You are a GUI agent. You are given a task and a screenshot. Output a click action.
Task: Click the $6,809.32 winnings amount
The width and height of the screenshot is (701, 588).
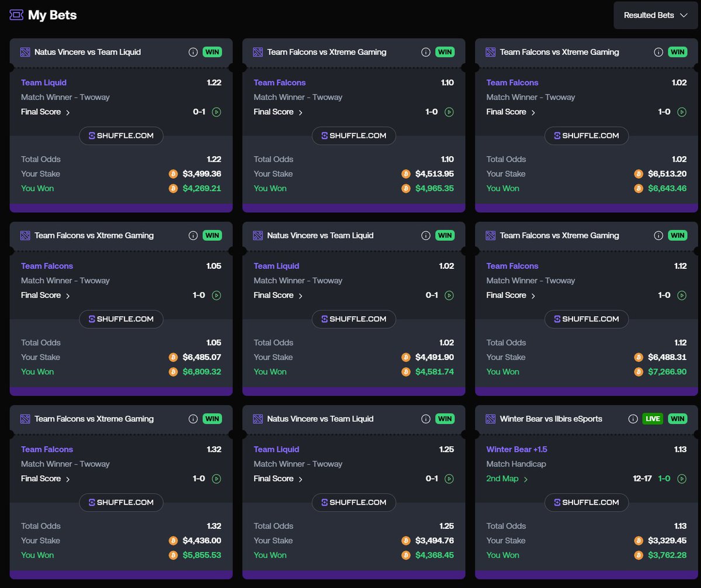[202, 372]
